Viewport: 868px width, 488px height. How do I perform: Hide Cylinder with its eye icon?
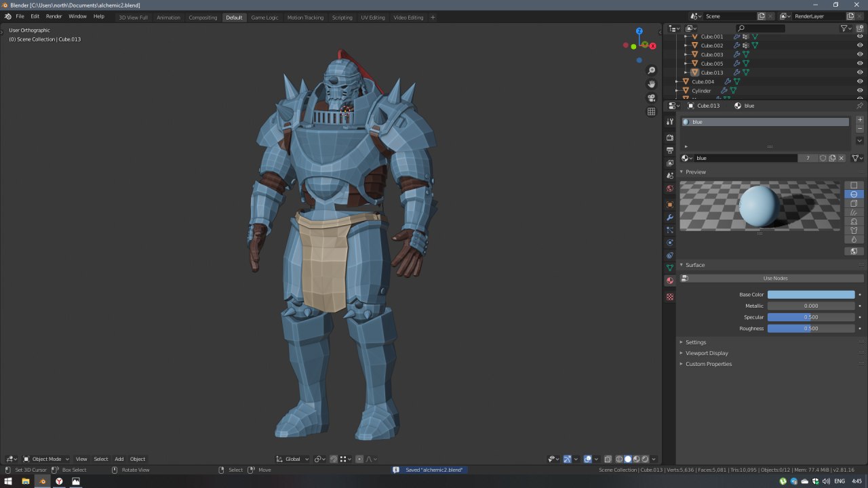(x=860, y=91)
